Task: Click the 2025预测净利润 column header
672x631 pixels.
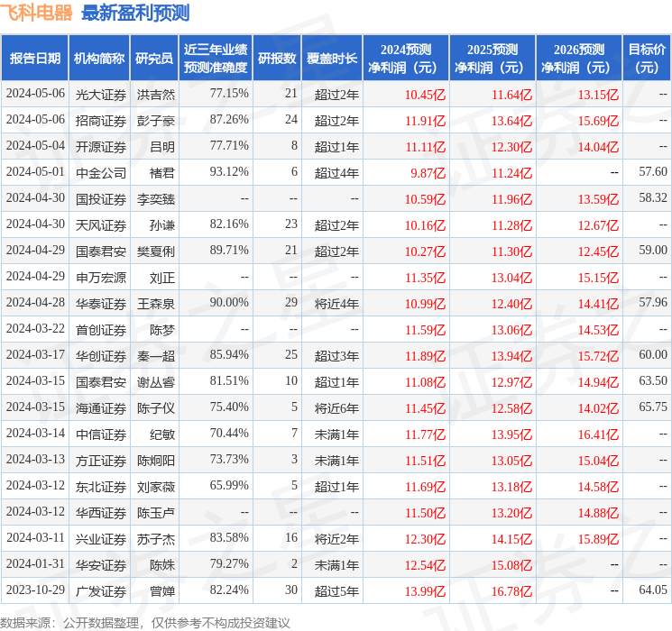Action: pyautogui.click(x=492, y=59)
